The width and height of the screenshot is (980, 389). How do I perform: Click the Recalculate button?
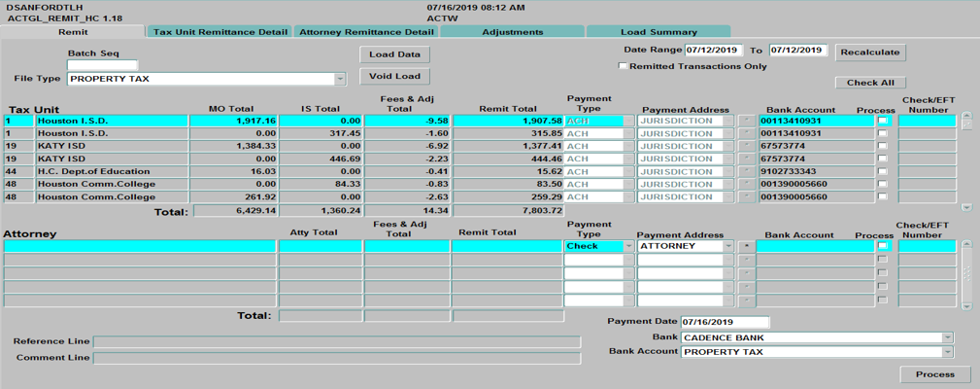pos(869,52)
